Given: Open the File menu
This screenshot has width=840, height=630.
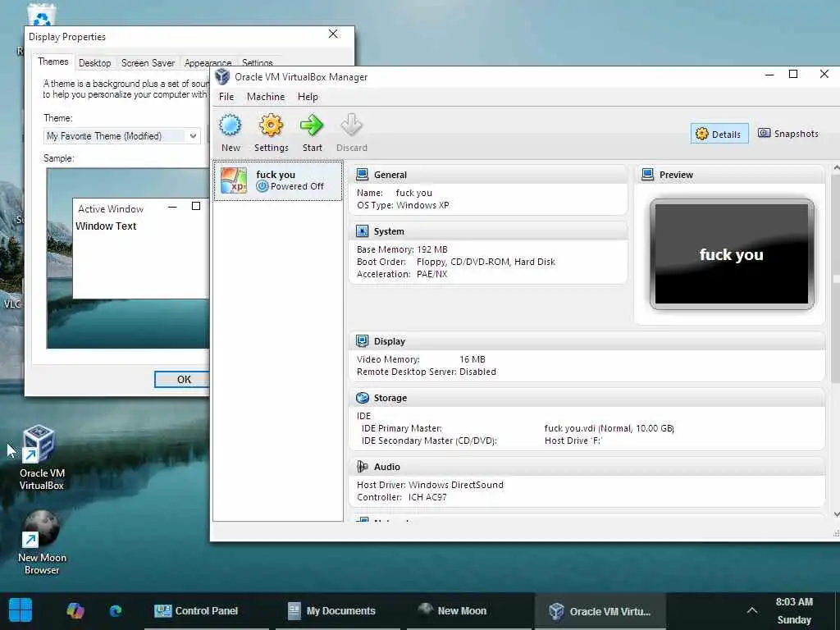Looking at the screenshot, I should 226,97.
